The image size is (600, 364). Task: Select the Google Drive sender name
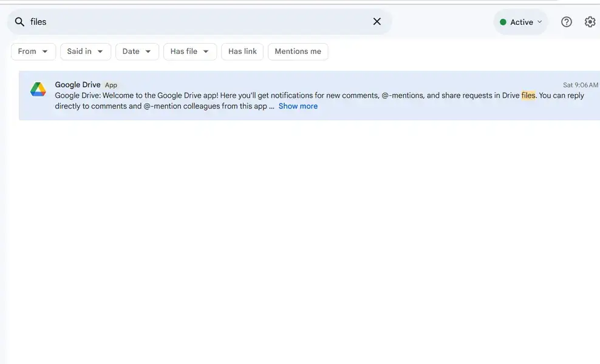coord(78,84)
